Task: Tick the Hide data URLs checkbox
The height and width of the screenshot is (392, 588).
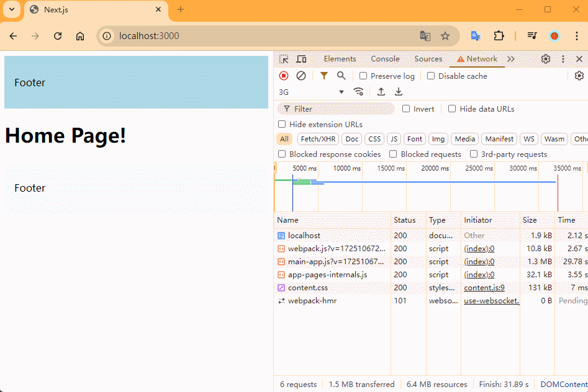Action: click(452, 109)
